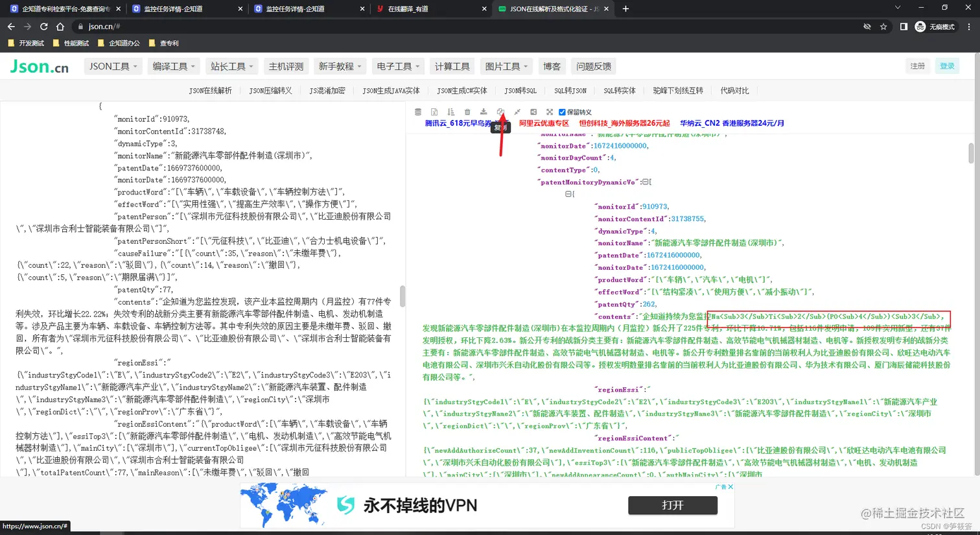Click the sort JSON keys icon

pos(451,112)
